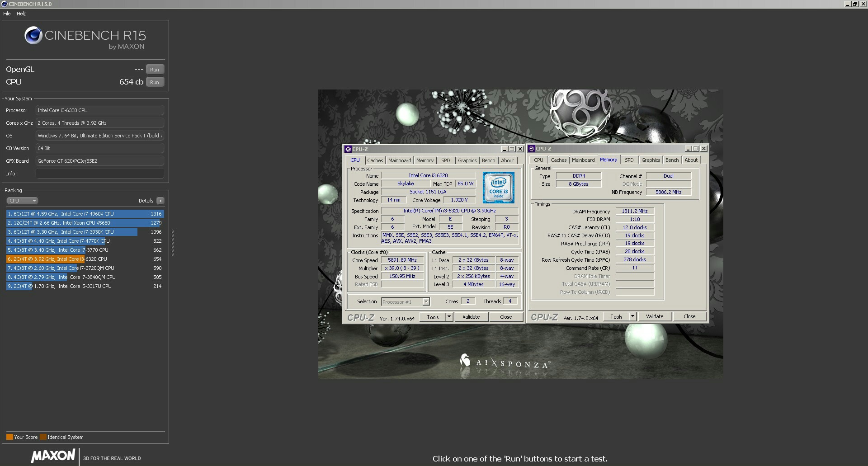Click Validate in left CPU-Z window
This screenshot has width=868, height=466.
tap(471, 317)
